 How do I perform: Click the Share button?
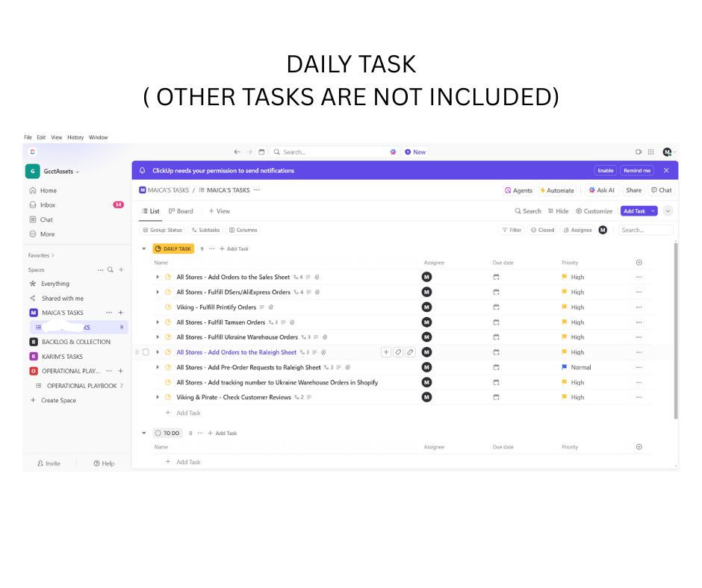tap(633, 190)
